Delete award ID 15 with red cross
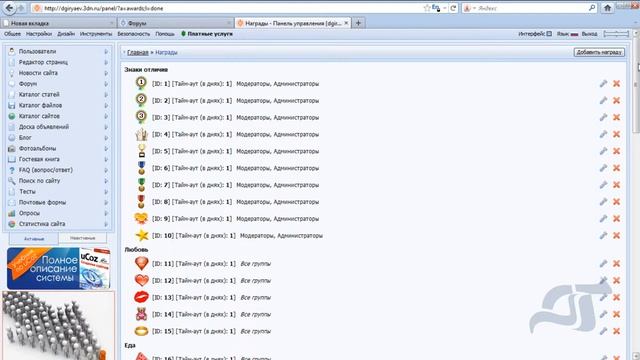640x360 pixels. pyautogui.click(x=616, y=331)
